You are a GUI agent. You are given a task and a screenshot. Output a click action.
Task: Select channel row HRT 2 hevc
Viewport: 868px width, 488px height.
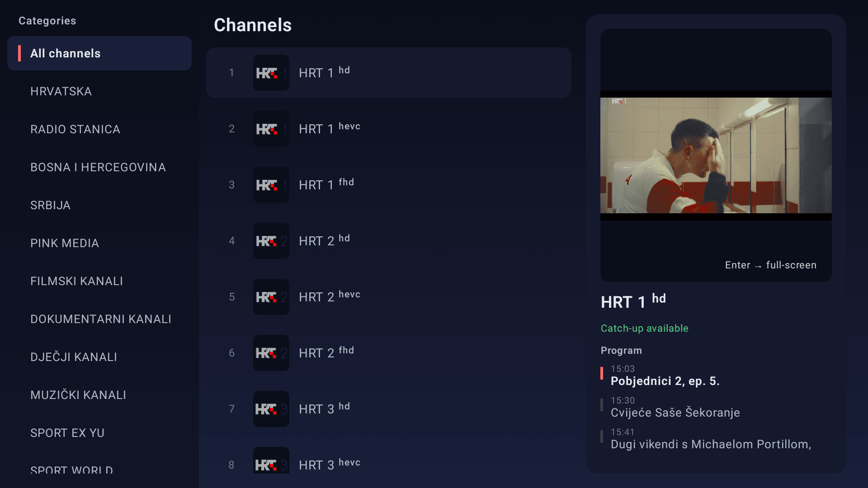coord(389,297)
